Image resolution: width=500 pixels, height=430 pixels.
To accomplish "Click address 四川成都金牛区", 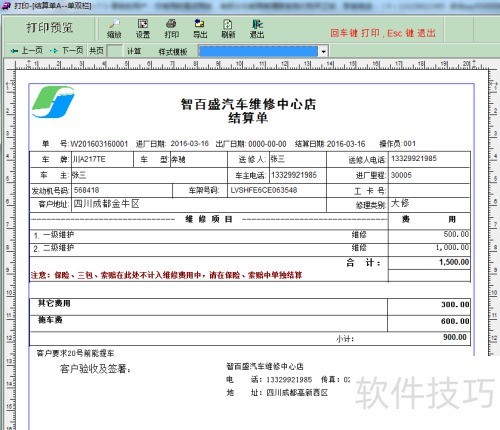I will [106, 204].
